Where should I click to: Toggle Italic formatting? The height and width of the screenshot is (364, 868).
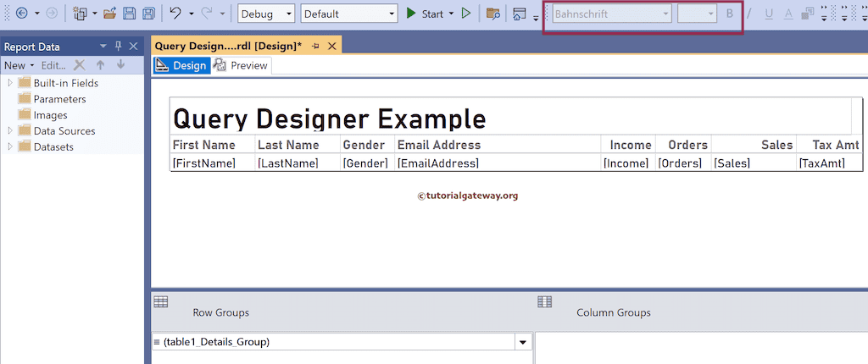tap(749, 14)
